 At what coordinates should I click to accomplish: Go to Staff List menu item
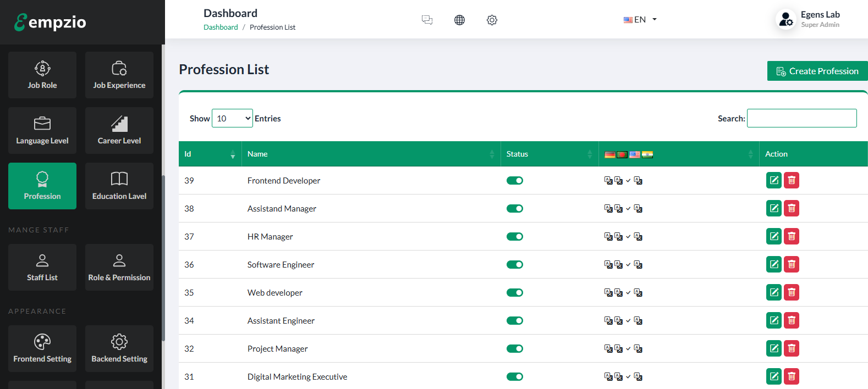[42, 267]
